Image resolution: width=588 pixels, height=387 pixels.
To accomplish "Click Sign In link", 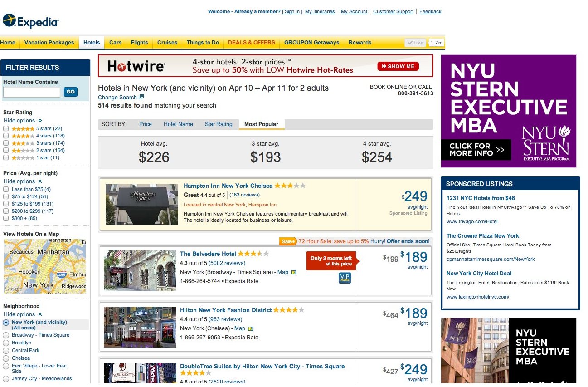I will [292, 11].
